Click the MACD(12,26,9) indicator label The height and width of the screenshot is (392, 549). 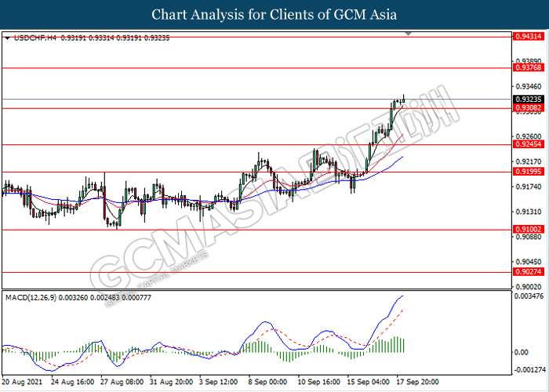tap(31, 298)
